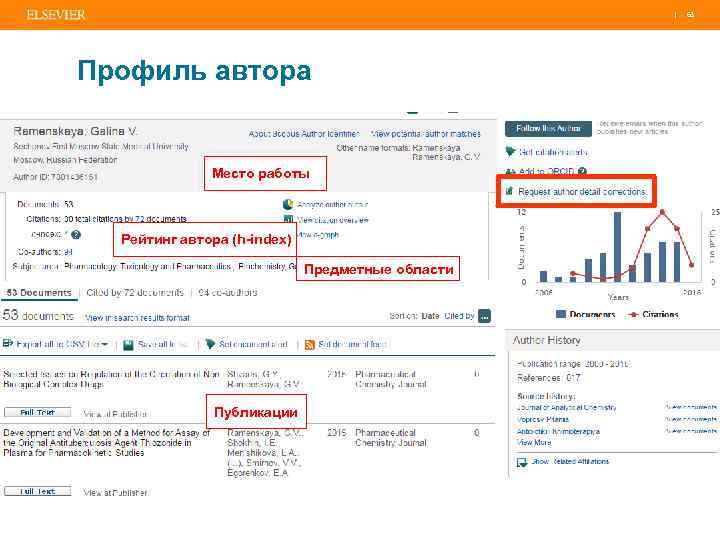Open the View h-graph link
720x540 pixels.
click(x=318, y=235)
